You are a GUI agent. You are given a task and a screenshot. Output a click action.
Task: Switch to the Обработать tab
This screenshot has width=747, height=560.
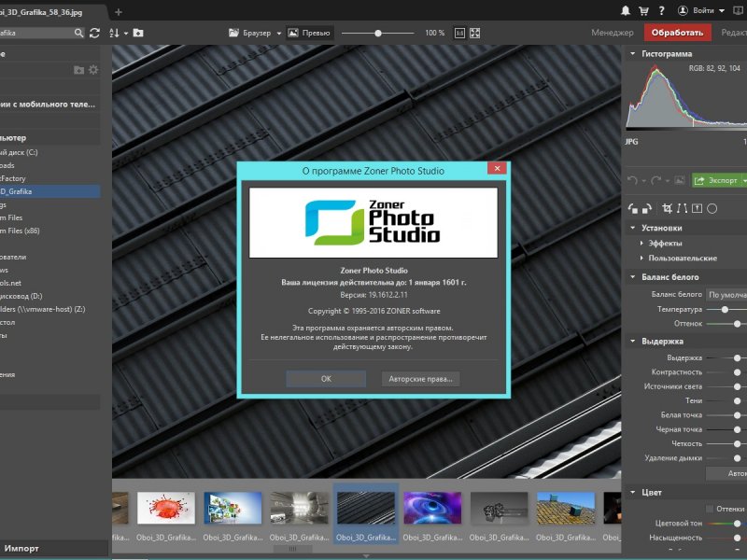[677, 33]
